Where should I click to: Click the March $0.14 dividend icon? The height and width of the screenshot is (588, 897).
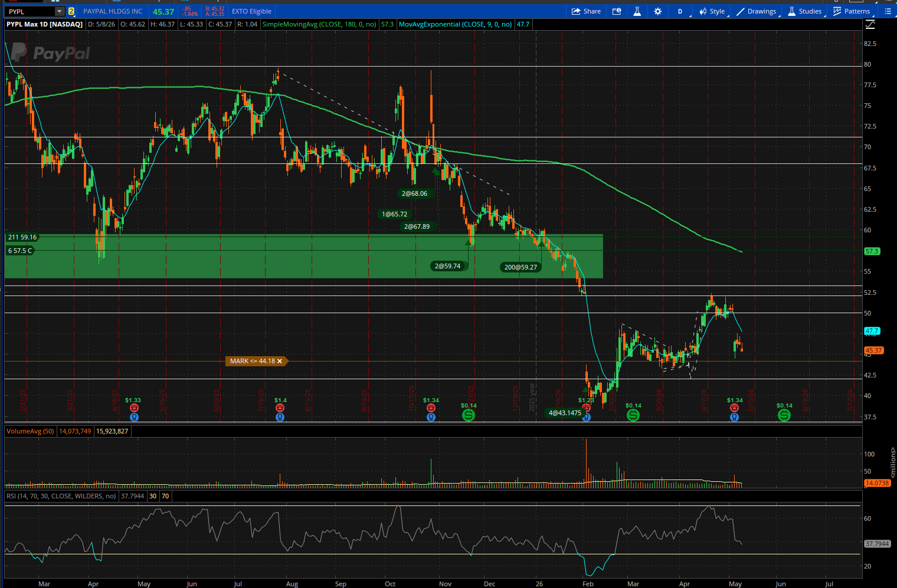pos(633,415)
